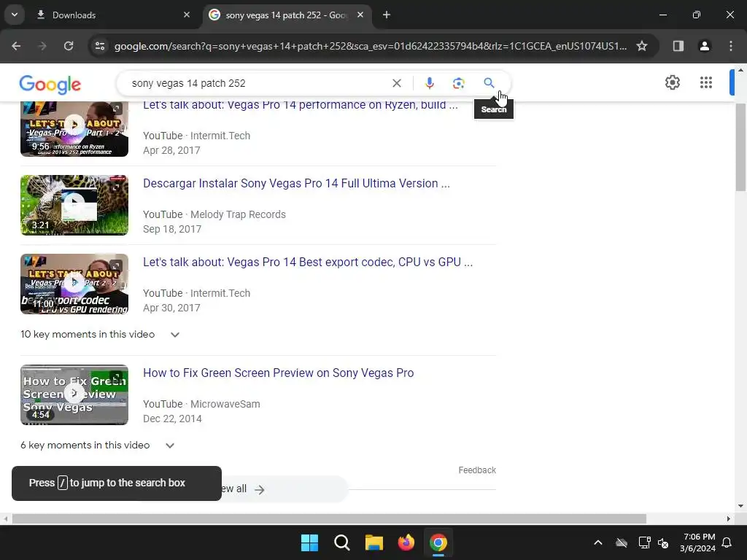This screenshot has width=747, height=560.
Task: Click the Feedback link
Action: (477, 470)
